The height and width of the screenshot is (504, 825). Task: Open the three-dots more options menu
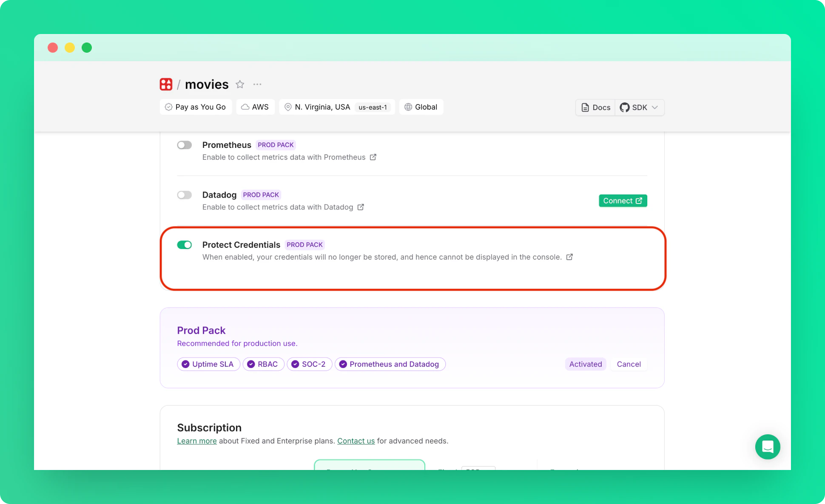[x=257, y=84]
